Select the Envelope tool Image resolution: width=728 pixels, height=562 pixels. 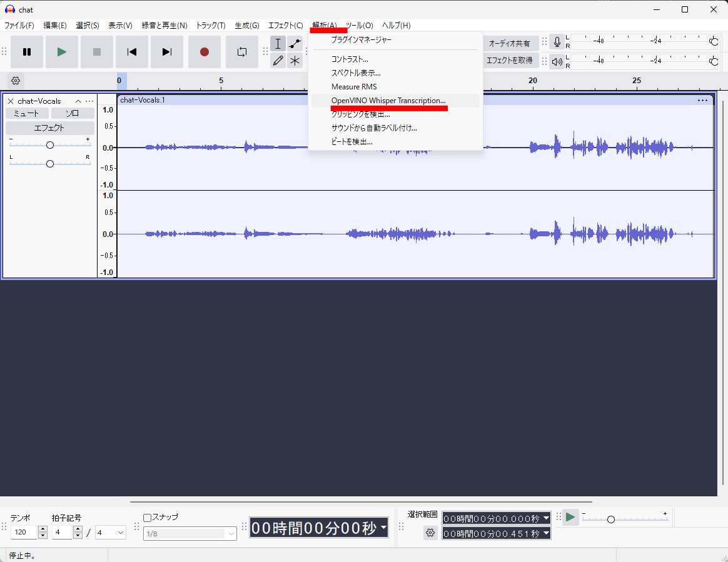(x=295, y=44)
